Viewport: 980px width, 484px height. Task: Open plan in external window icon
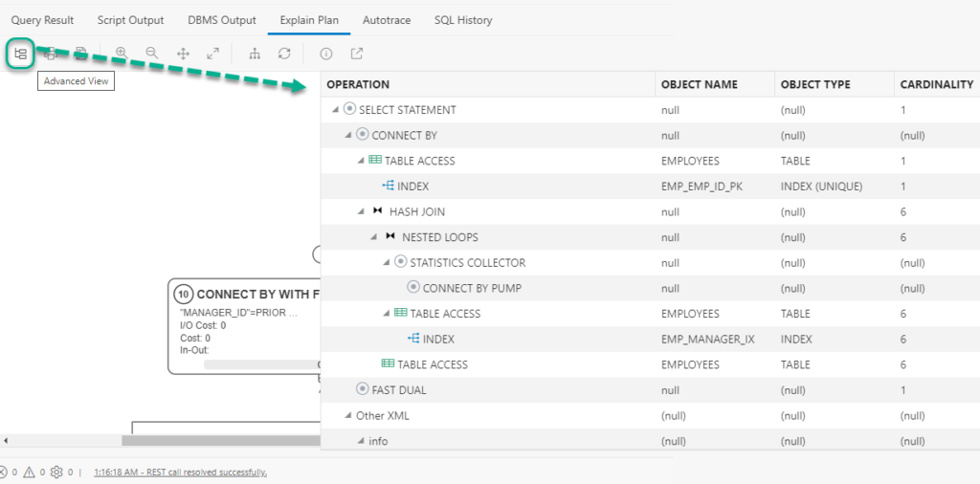[356, 54]
